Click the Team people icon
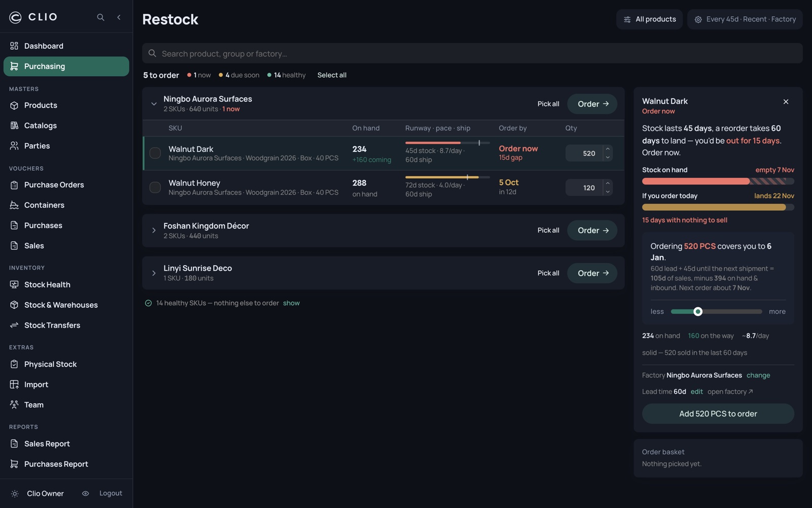The width and height of the screenshot is (812, 508). tap(14, 405)
